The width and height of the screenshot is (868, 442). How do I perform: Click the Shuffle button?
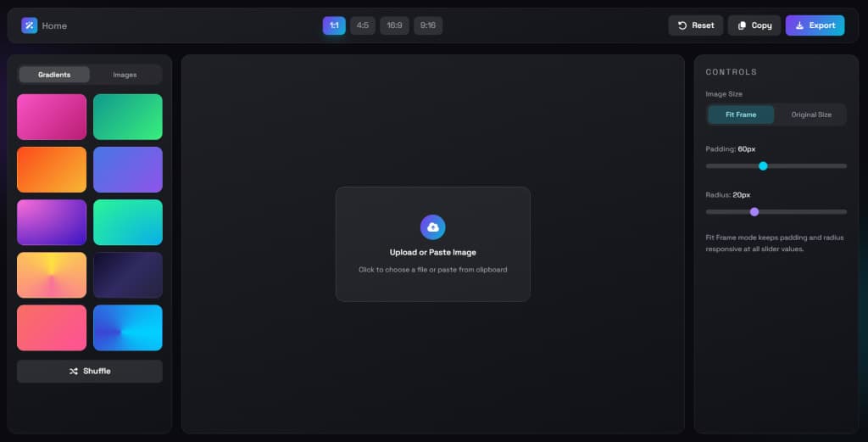90,371
